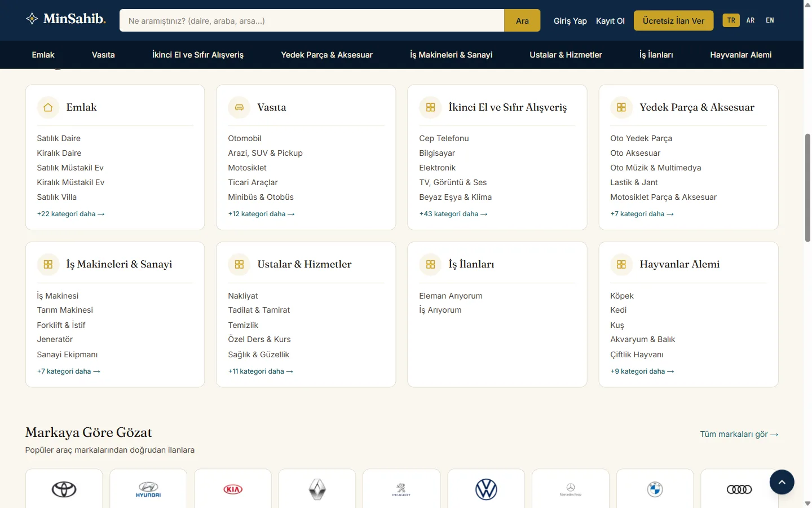This screenshot has width=812, height=508.
Task: Open Hayvanlar Alemi in the navigation bar
Action: [741, 55]
